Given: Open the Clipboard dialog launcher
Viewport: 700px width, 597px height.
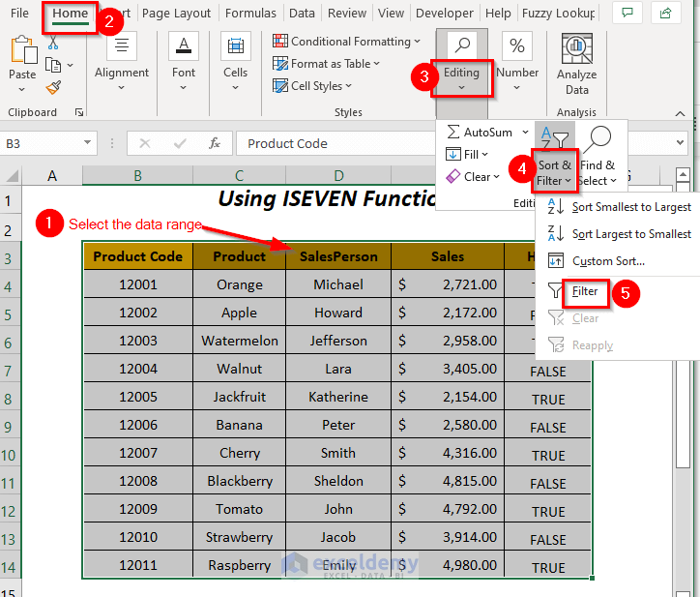Looking at the screenshot, I should coord(79,112).
